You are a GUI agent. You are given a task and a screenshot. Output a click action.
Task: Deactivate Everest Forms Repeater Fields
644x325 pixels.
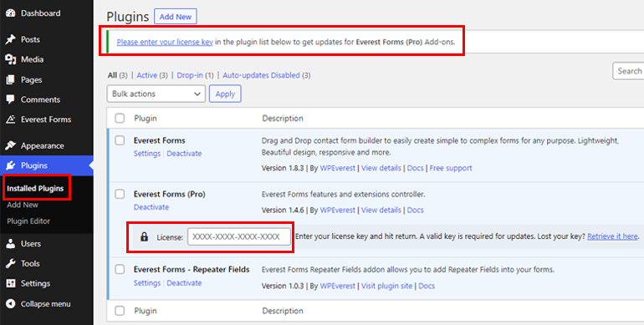[184, 283]
